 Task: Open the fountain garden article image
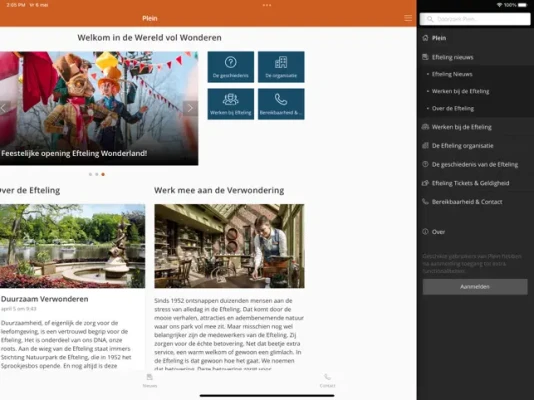[73, 246]
